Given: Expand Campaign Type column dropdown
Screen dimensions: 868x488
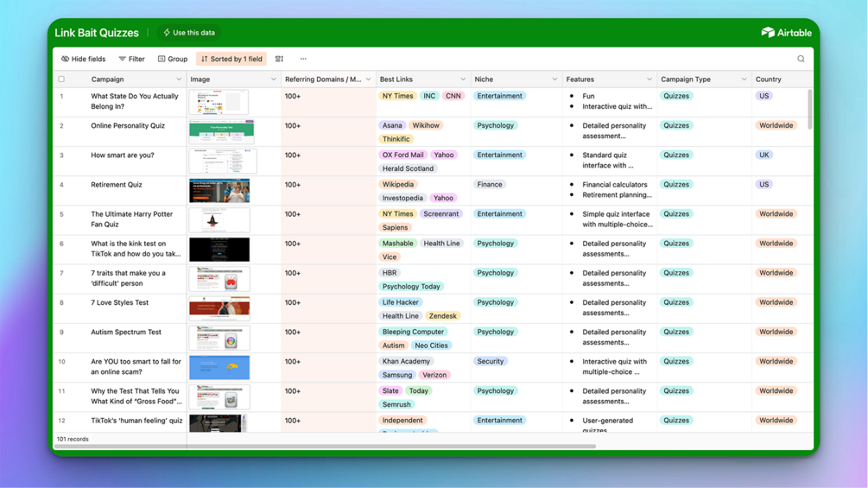Looking at the screenshot, I should point(744,79).
